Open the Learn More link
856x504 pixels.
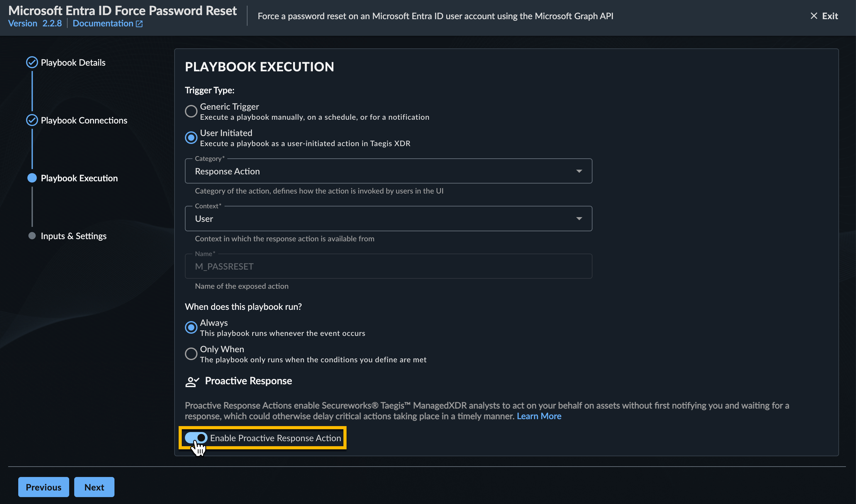click(x=539, y=416)
